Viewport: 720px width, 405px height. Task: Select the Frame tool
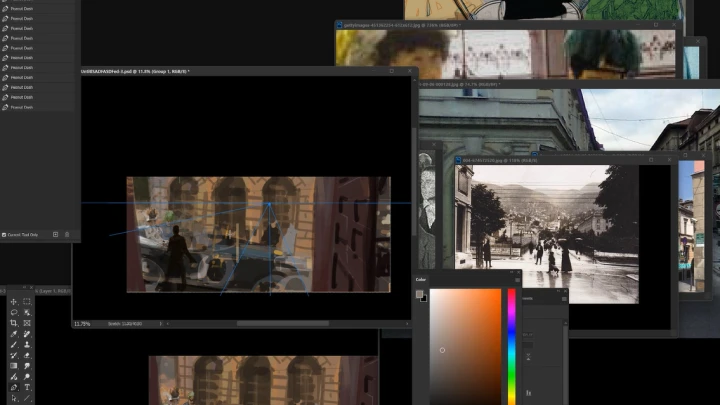coord(27,323)
